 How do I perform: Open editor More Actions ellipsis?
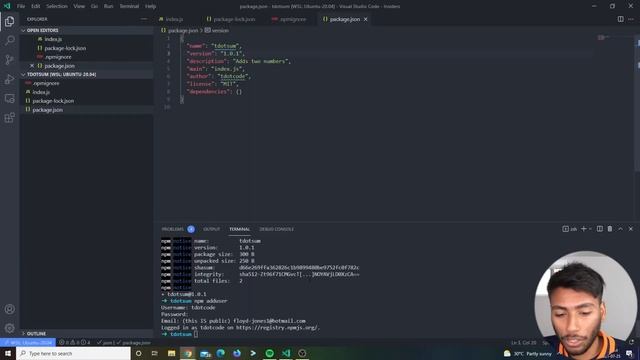pyautogui.click(x=631, y=19)
